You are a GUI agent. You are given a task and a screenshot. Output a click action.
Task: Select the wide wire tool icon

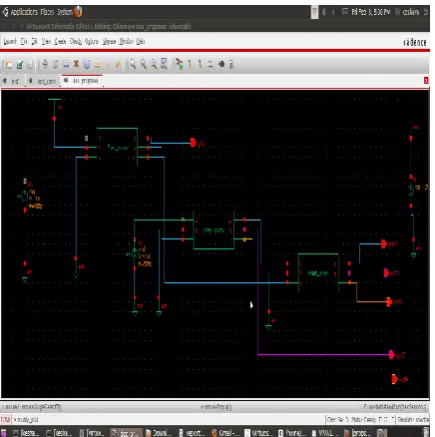[x=200, y=64]
